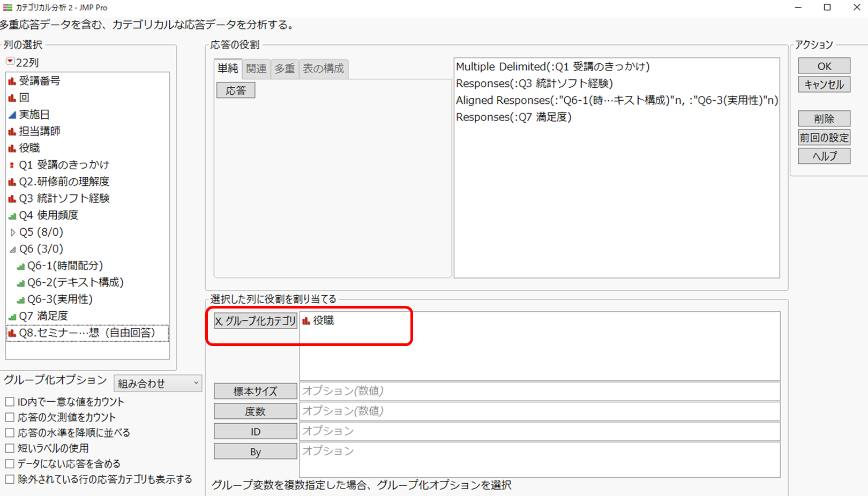Select 役職 entry in X grouping box
Screen dimensions: 868x496
click(324, 321)
